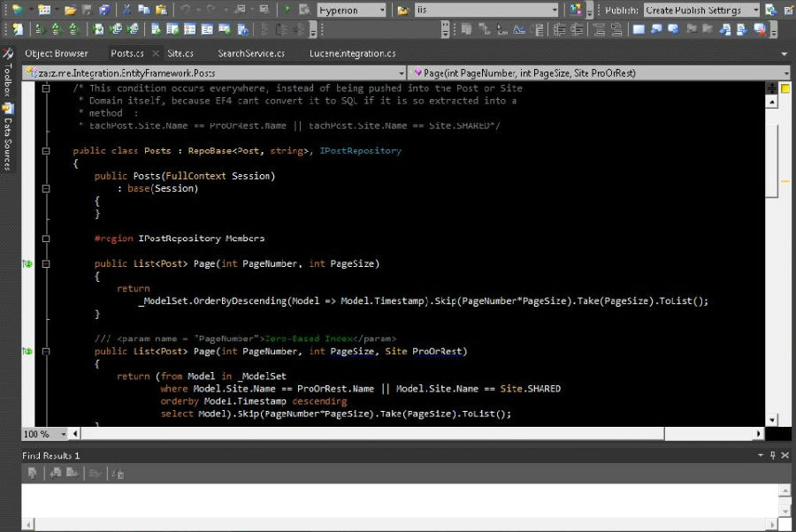This screenshot has width=796, height=532.
Task: Click the Paste clipboard icon
Action: pos(161,10)
